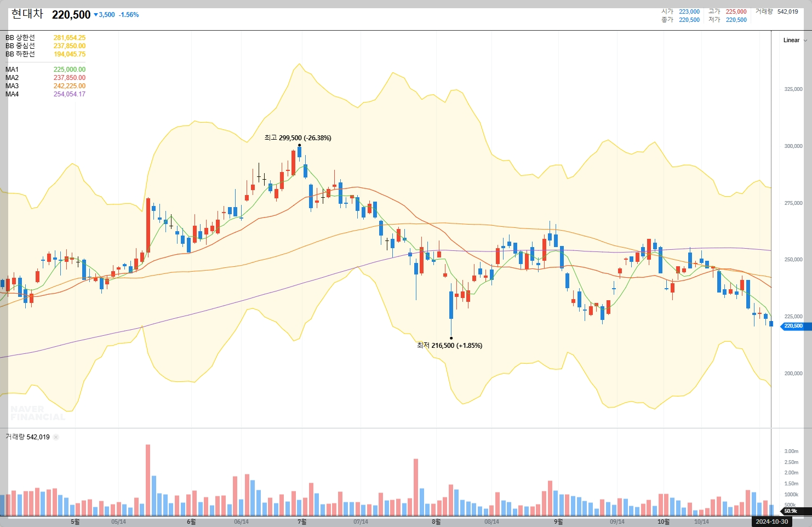Click the 고가 225,000 high price
812x527 pixels.
(728, 12)
